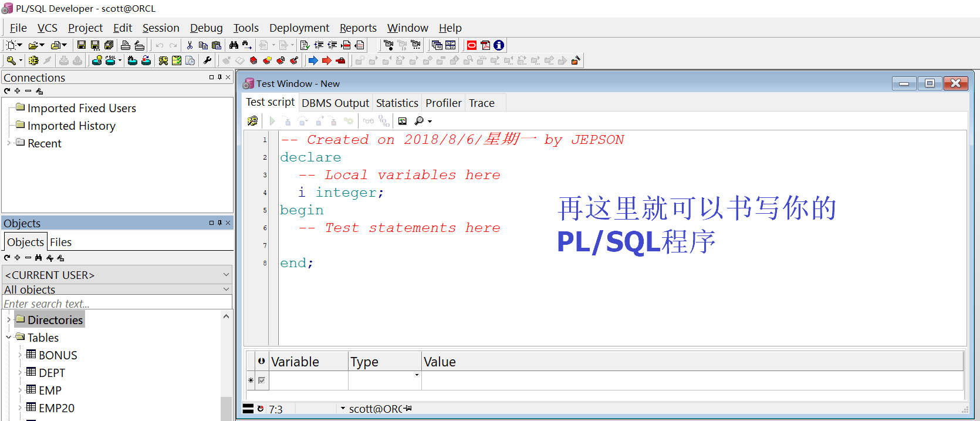Pin the Objects panel
This screenshot has width=980, height=421.
point(220,223)
